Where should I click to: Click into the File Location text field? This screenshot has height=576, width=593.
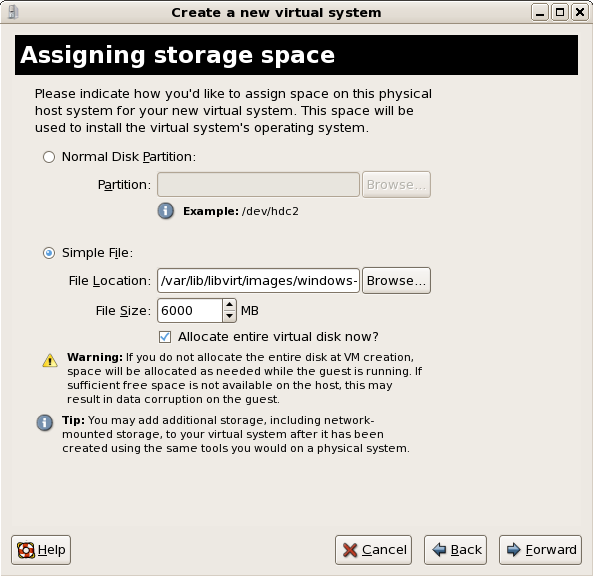coord(258,281)
